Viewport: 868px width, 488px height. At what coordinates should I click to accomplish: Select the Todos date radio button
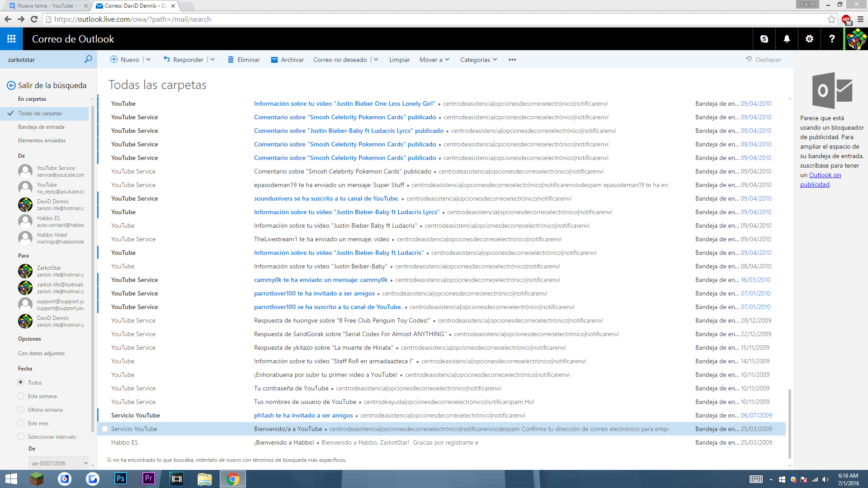21,382
